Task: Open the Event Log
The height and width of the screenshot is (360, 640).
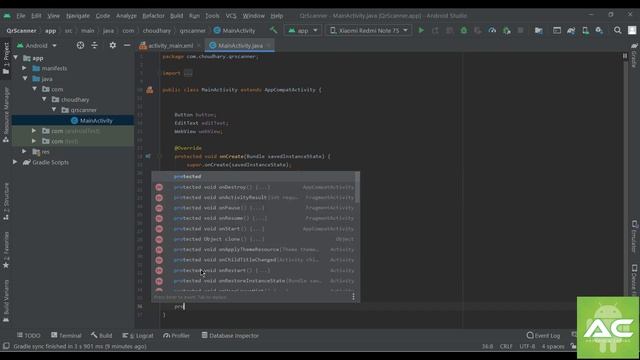Action: coord(543,336)
